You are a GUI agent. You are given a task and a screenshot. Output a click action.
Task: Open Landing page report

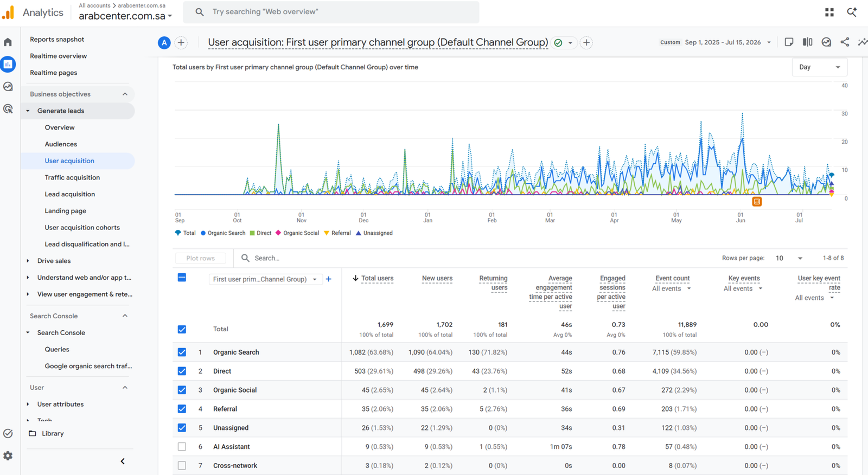[66, 211]
